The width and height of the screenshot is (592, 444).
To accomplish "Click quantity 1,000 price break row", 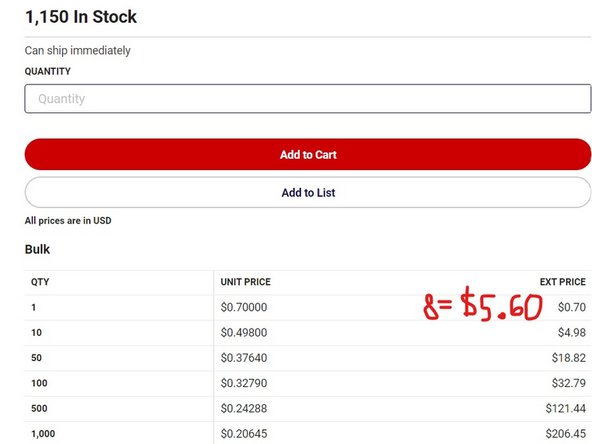I will tap(308, 433).
